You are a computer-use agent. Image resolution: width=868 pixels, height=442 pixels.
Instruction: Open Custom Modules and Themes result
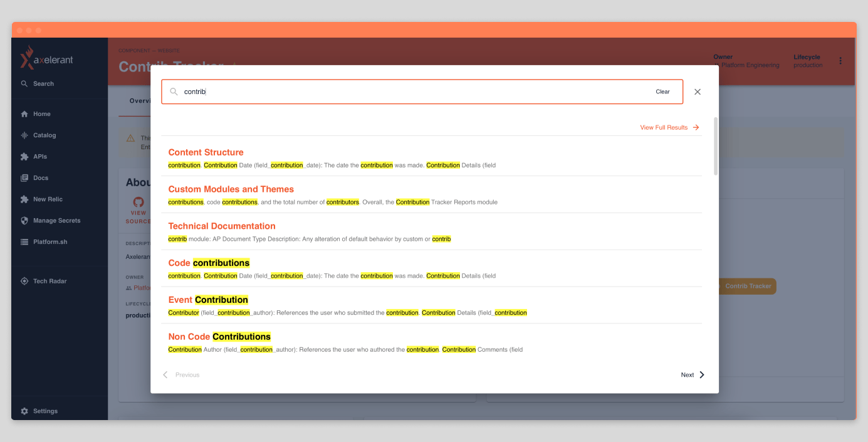point(231,189)
